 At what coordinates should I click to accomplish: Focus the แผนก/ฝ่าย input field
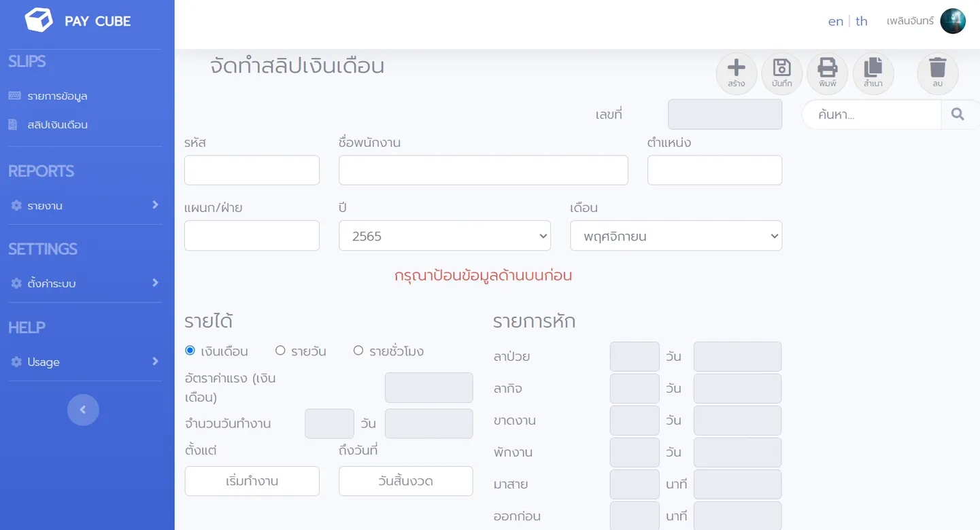(252, 235)
